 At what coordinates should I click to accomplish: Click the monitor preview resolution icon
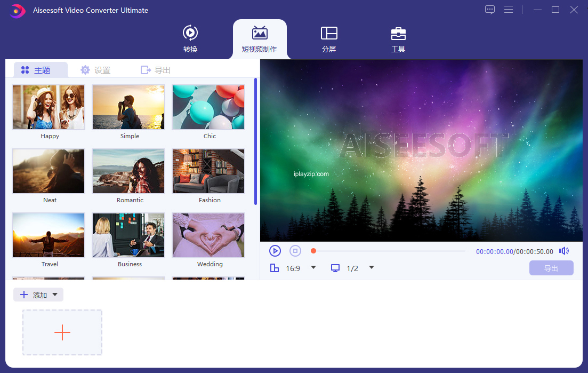point(335,268)
